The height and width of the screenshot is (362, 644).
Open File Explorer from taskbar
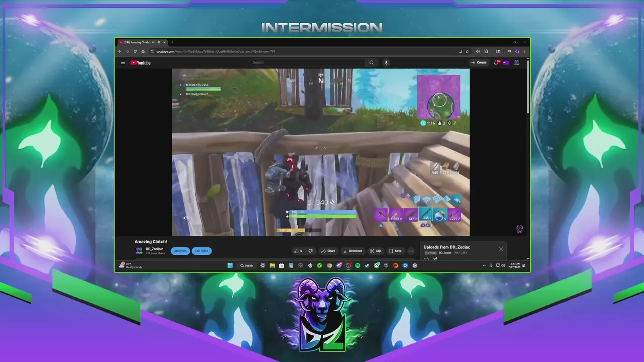click(x=272, y=266)
